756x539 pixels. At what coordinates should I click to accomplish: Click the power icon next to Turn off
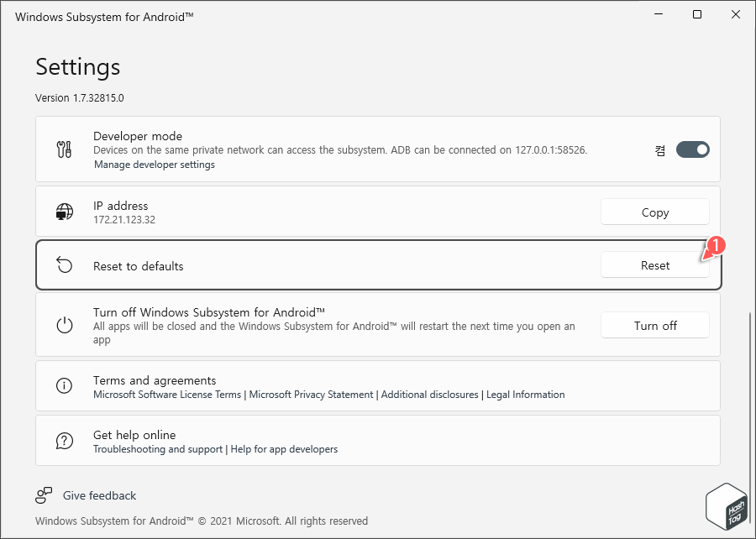coord(65,326)
